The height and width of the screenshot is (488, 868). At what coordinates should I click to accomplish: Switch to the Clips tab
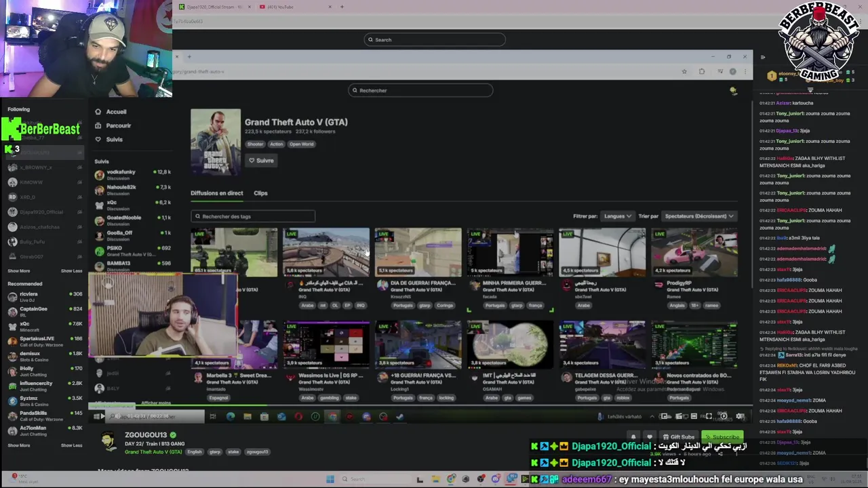(x=260, y=193)
